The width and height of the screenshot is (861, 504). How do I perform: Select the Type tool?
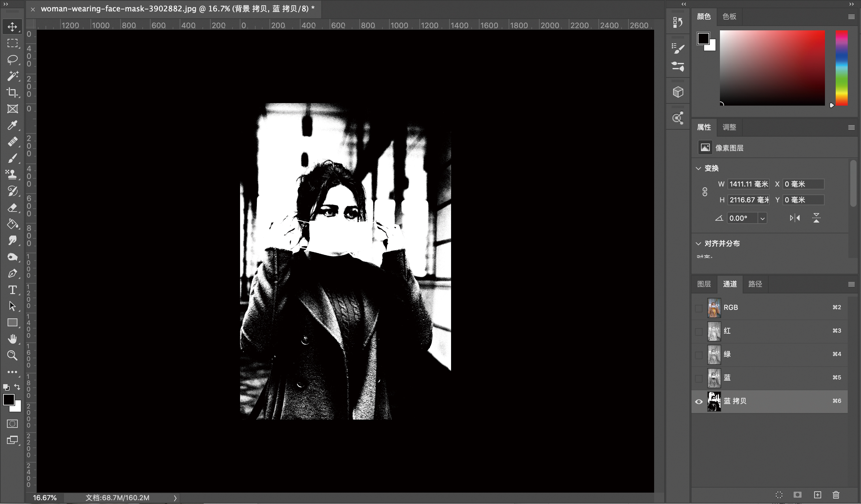pyautogui.click(x=13, y=290)
